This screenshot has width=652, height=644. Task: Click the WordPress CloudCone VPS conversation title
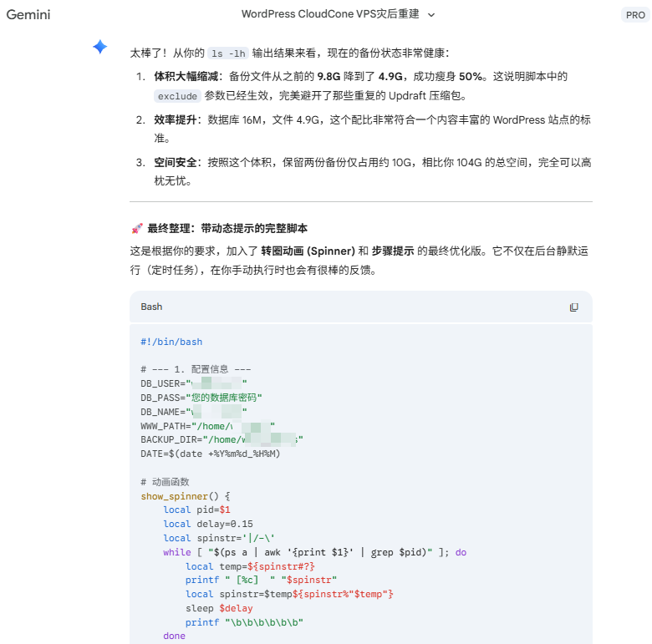(331, 14)
